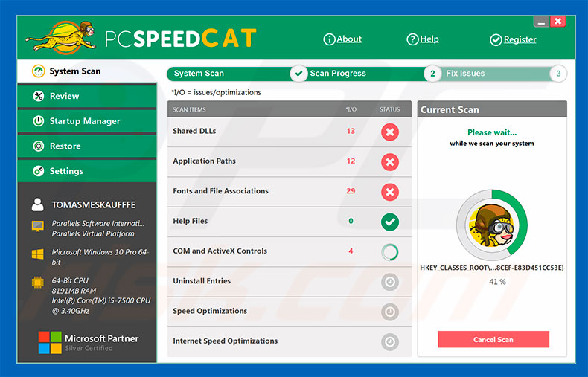Click the red X for Fonts and File Associations

(389, 192)
